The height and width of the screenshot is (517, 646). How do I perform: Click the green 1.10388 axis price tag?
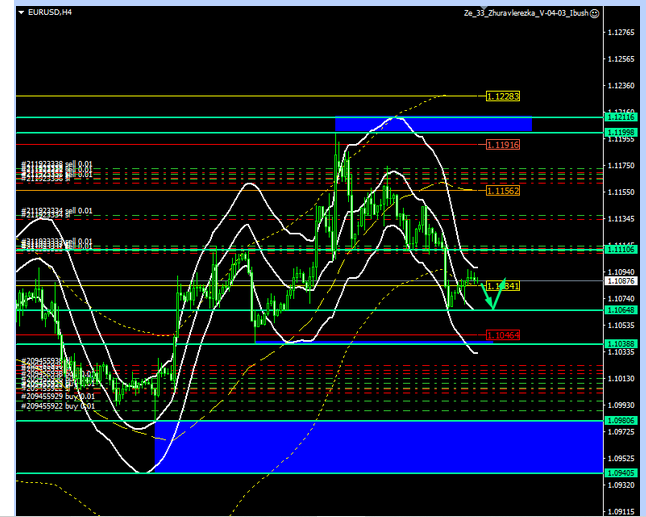pyautogui.click(x=621, y=344)
